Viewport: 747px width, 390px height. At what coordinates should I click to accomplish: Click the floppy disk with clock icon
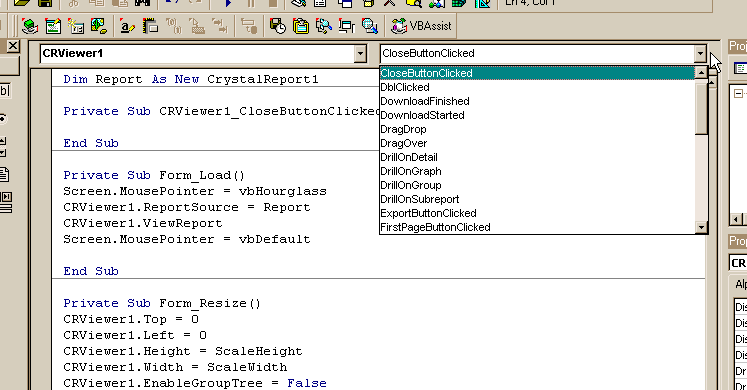(277, 26)
